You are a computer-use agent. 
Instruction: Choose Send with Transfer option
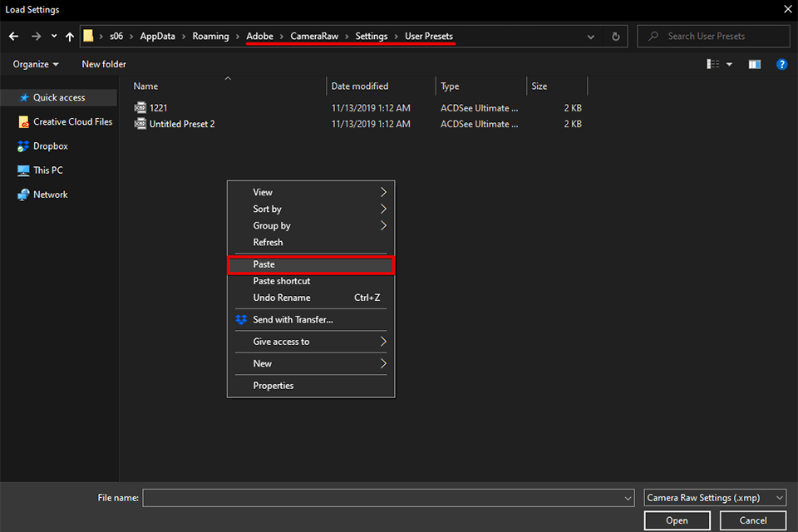point(311,320)
